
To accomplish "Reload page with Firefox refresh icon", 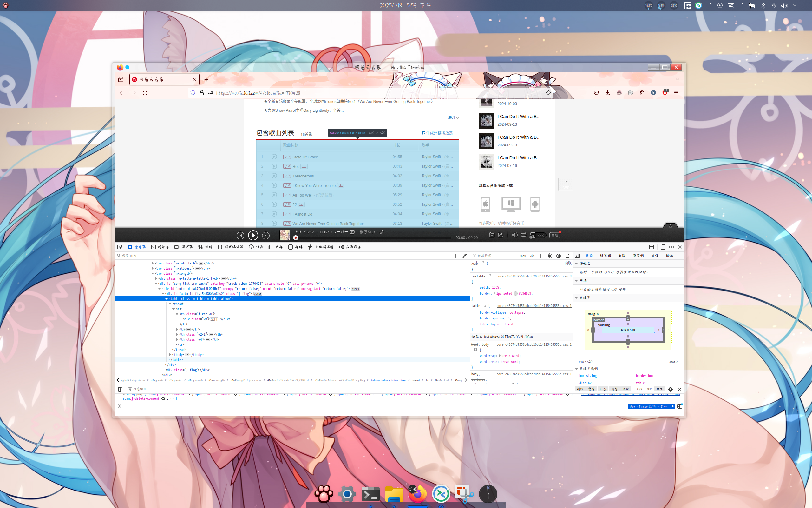I will pos(145,93).
